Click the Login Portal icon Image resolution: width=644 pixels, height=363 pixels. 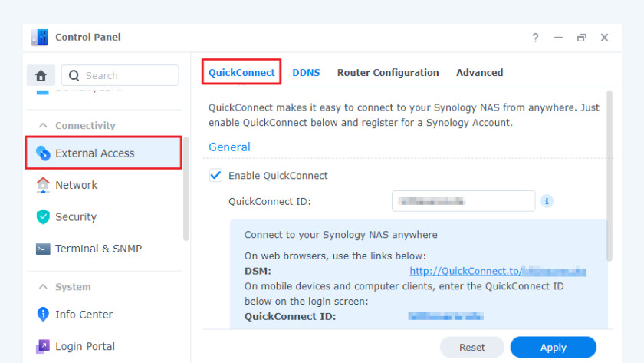coord(43,347)
